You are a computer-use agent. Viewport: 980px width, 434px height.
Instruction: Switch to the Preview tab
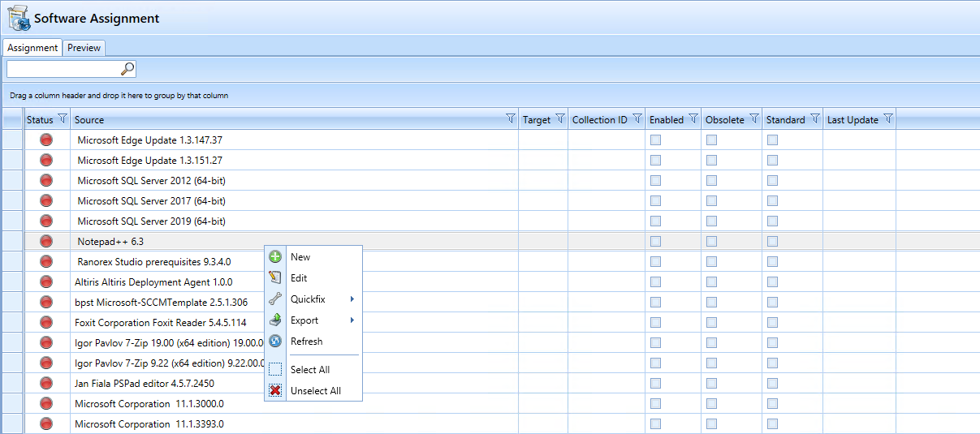coord(84,48)
